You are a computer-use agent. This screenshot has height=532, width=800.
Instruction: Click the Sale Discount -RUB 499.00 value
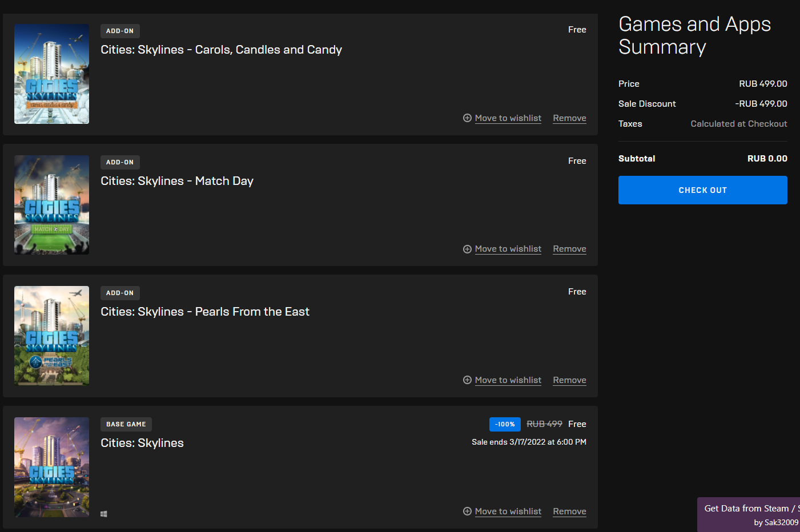pyautogui.click(x=761, y=104)
